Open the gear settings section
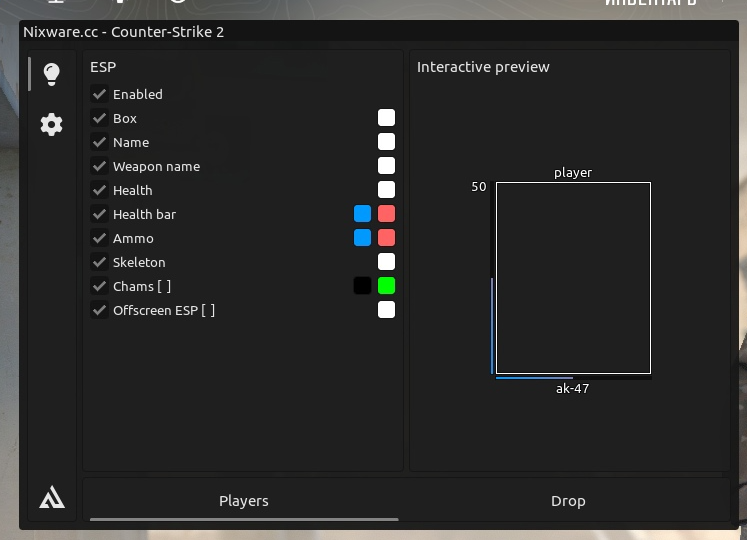The width and height of the screenshot is (747, 540). pos(51,125)
